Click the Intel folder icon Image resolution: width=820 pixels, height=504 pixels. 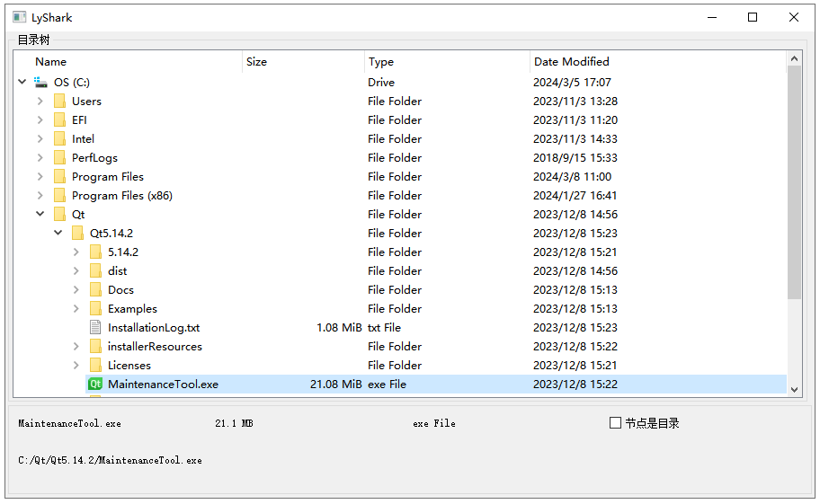[59, 138]
